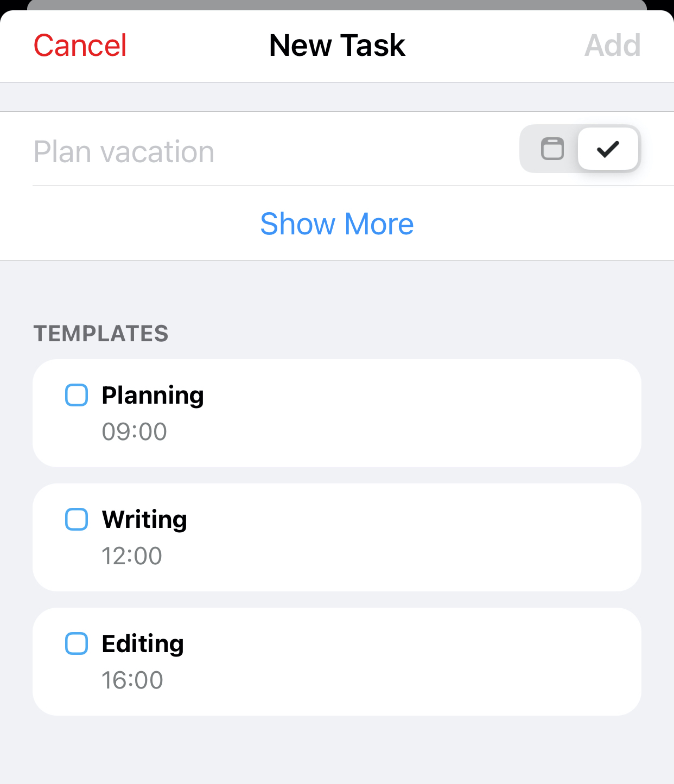The height and width of the screenshot is (784, 674).
Task: Click empty space in the Editing template card
Action: 412,662
